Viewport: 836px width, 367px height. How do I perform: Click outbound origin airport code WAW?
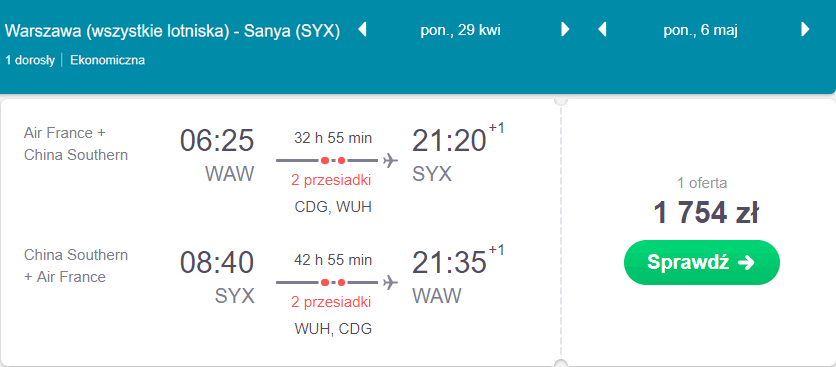click(230, 174)
